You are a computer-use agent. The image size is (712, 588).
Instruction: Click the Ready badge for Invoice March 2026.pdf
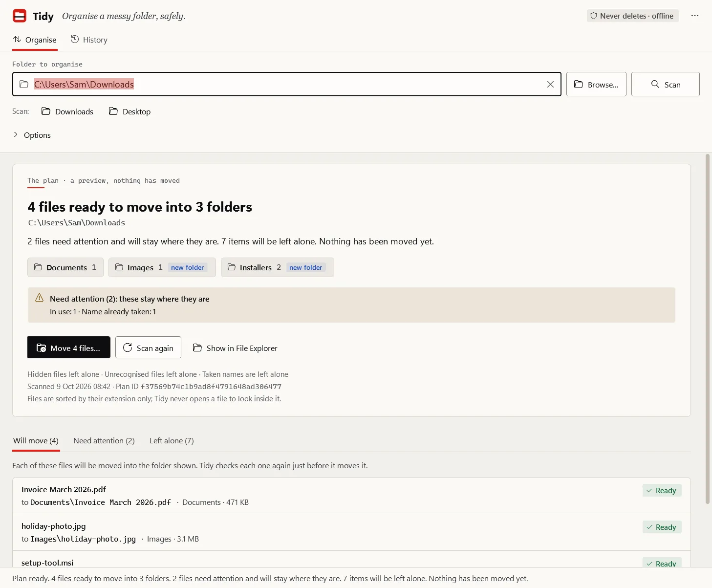(x=662, y=491)
